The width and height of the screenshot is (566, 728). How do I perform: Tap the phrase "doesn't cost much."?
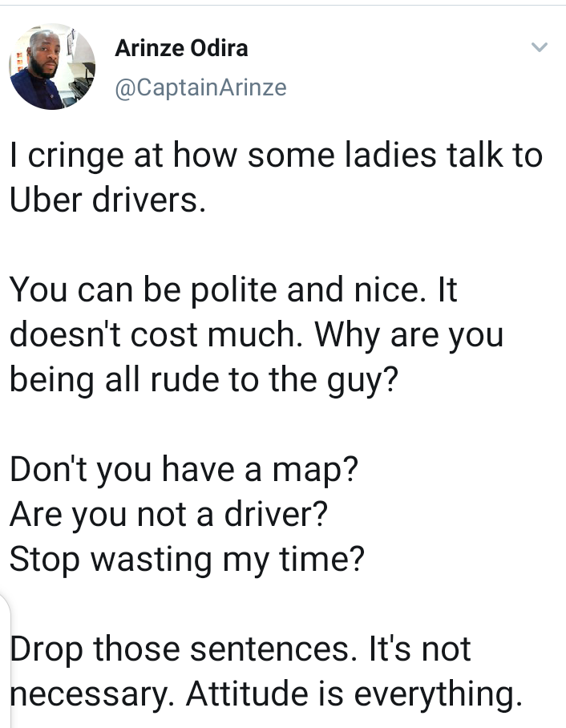pyautogui.click(x=156, y=334)
